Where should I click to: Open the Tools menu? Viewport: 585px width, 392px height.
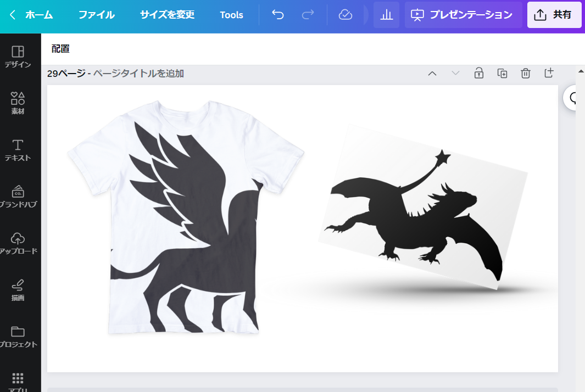click(x=231, y=15)
